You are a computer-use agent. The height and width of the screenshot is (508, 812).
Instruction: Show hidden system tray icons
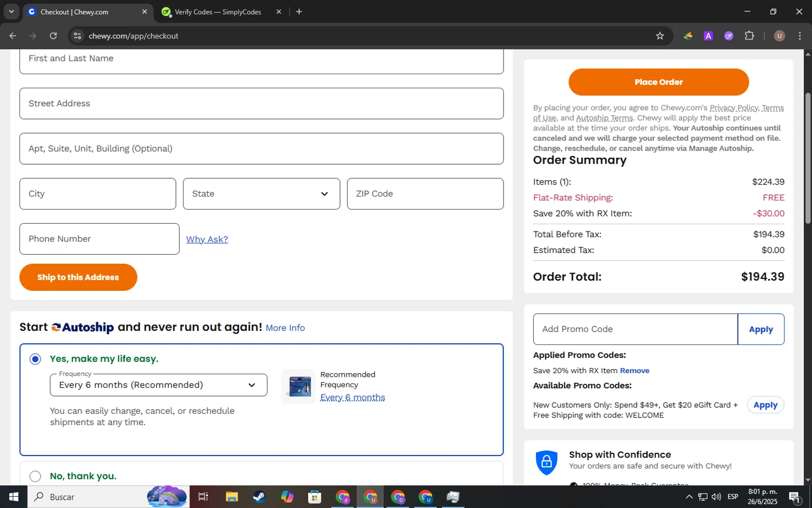[689, 497]
